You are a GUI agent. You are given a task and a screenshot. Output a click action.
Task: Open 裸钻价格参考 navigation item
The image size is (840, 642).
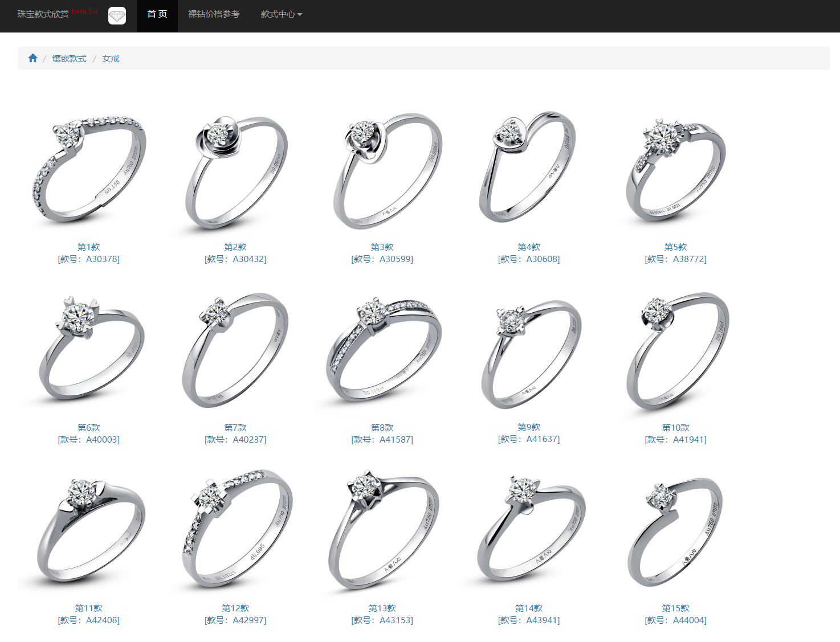point(214,14)
